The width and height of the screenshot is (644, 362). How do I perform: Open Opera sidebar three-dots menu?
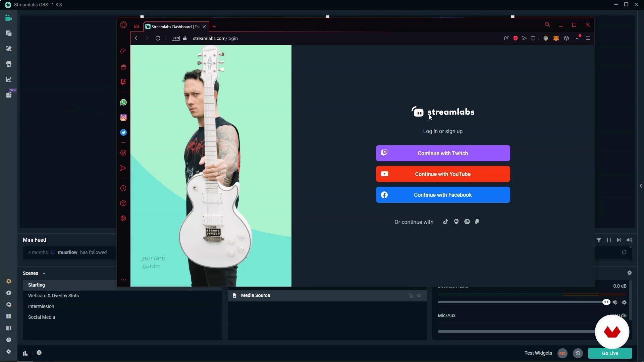coord(123,280)
